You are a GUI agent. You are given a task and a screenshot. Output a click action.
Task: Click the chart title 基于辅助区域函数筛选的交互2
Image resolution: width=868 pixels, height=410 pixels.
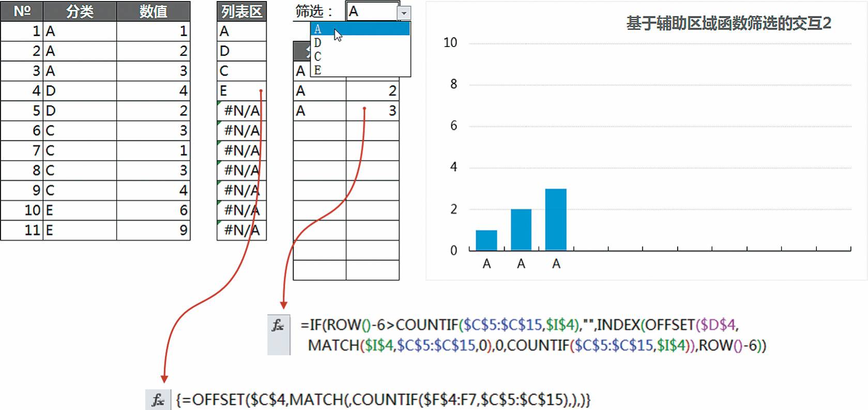click(728, 23)
